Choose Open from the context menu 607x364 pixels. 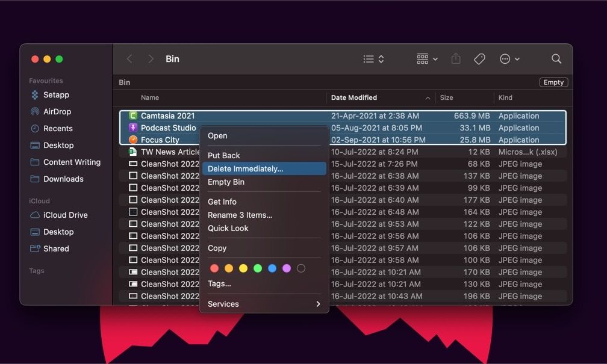(264, 136)
